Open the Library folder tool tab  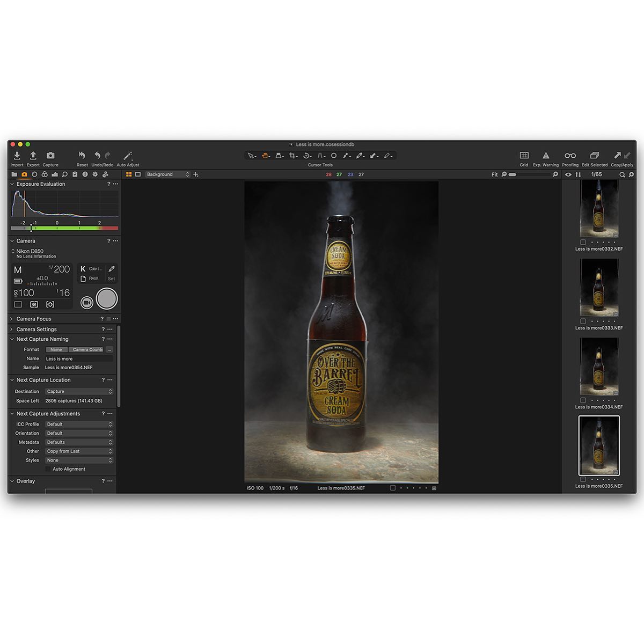pos(14,174)
